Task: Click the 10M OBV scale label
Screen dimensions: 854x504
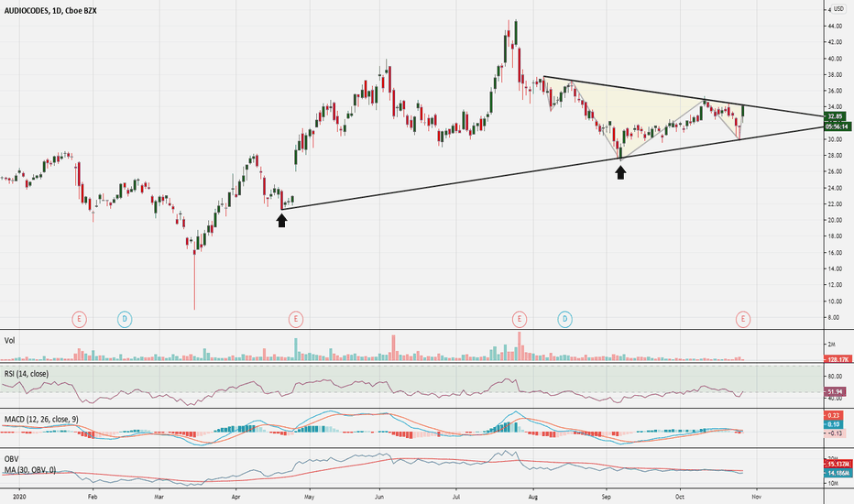Action: [x=833, y=483]
